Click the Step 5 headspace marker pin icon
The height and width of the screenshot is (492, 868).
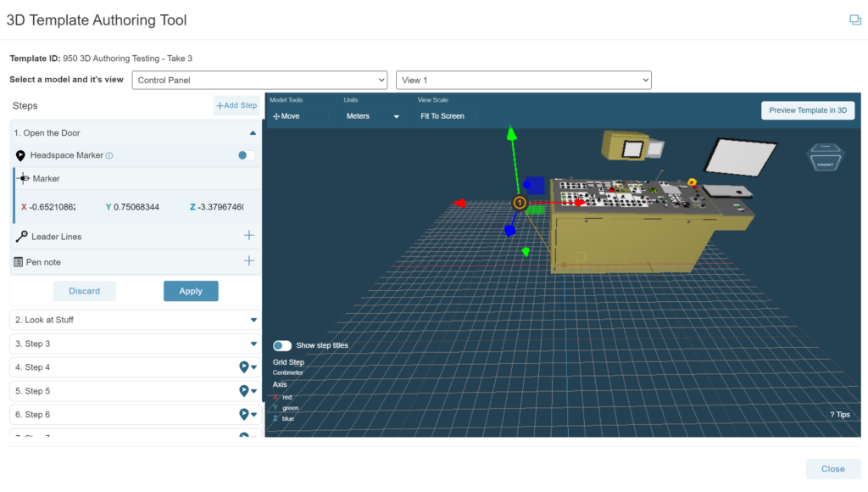click(243, 390)
